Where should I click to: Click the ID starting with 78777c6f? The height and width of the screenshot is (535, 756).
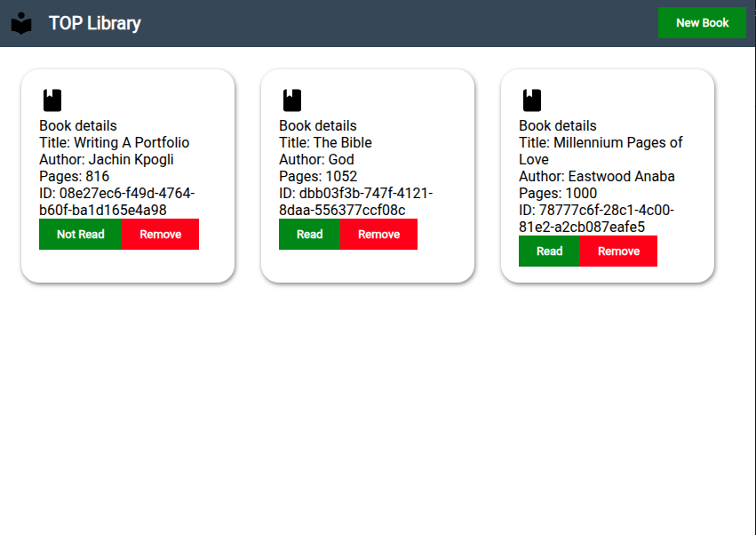tap(596, 219)
